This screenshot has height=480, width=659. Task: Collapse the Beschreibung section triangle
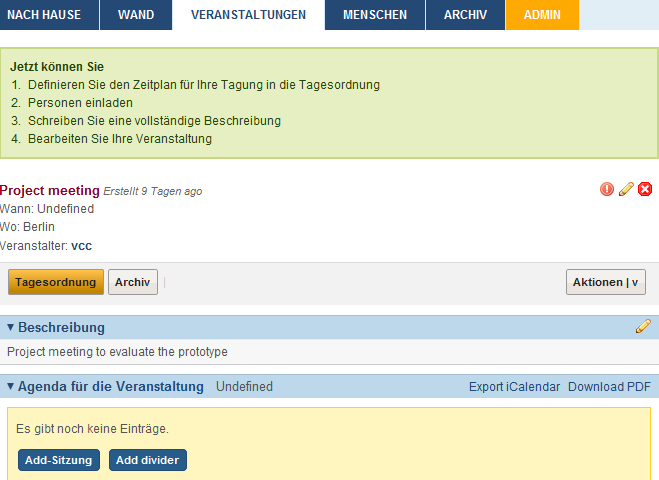(11, 327)
